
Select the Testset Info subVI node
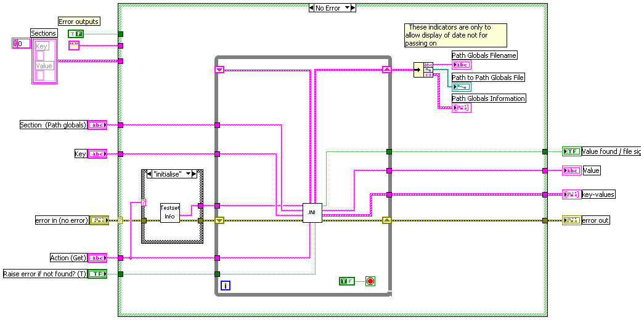pyautogui.click(x=170, y=212)
